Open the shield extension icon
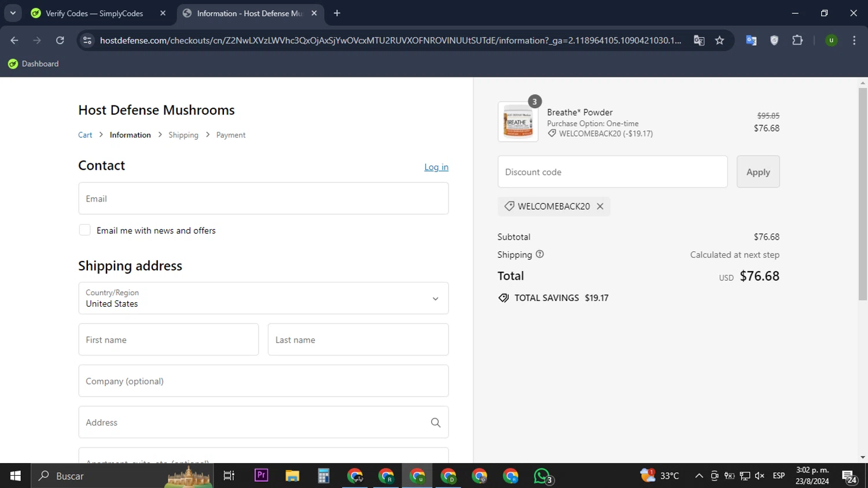868x488 pixels. click(774, 41)
